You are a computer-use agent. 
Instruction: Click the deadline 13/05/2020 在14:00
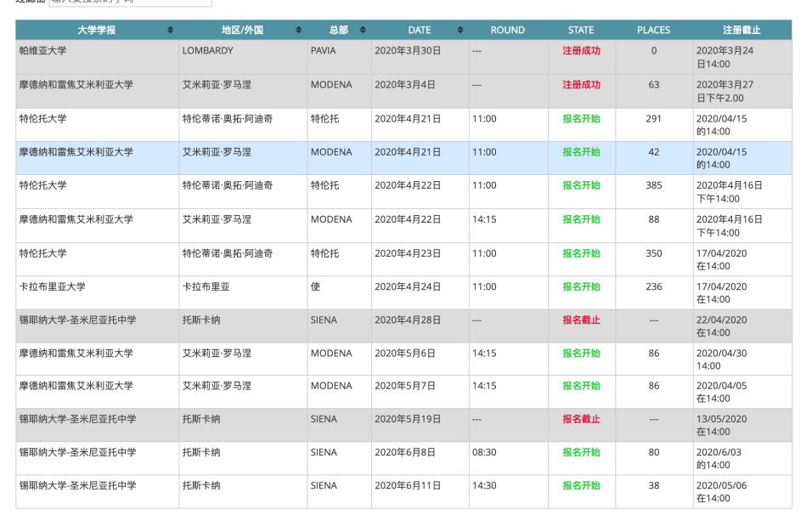click(x=721, y=425)
